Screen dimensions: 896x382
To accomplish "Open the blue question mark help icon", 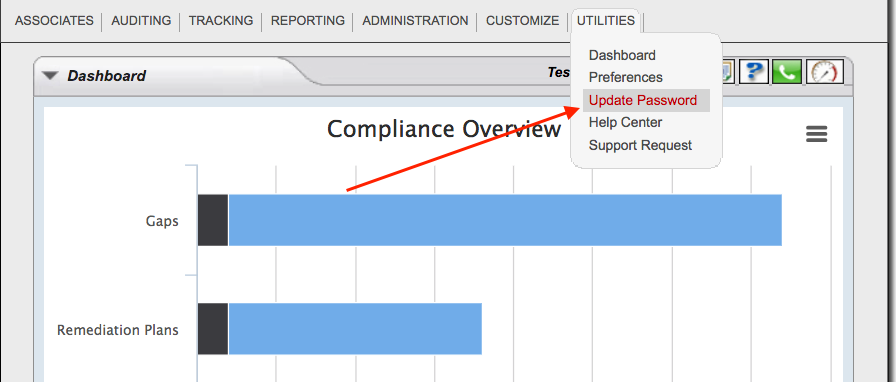I will [753, 72].
